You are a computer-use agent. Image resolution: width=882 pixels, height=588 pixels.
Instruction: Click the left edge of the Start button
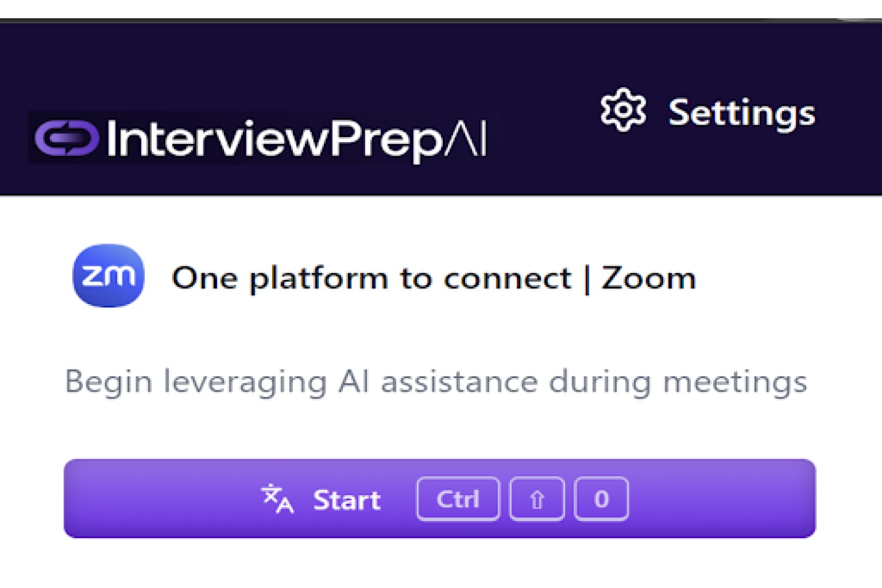pos(73,499)
